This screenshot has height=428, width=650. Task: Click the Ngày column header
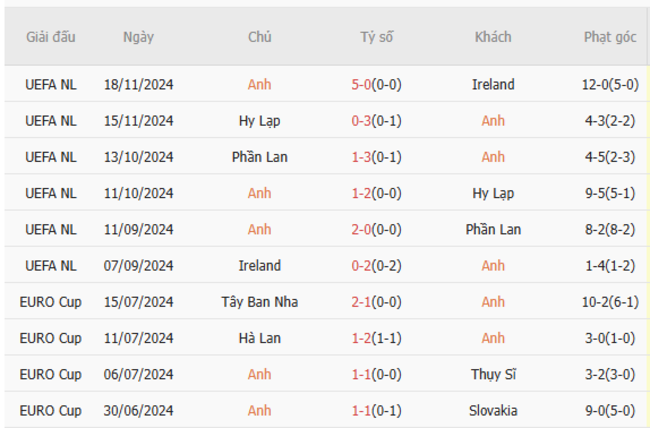point(138,37)
